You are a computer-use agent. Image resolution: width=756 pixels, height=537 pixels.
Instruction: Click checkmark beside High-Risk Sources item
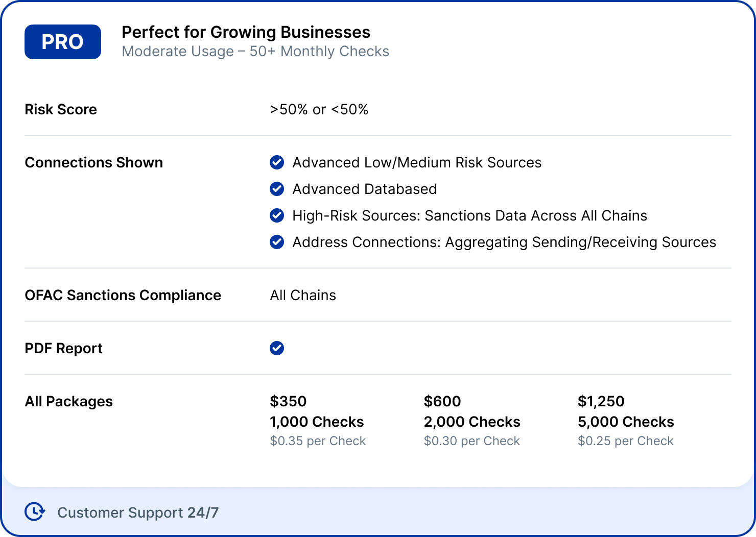277,215
